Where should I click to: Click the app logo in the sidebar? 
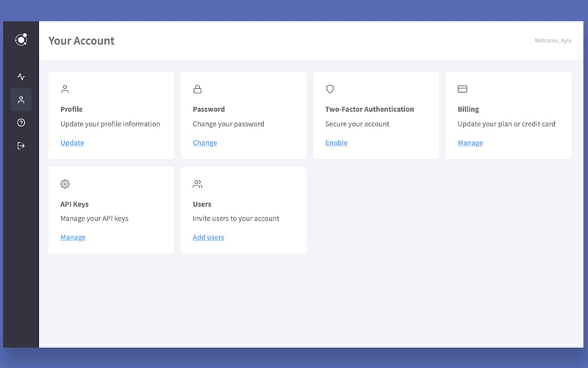(x=21, y=40)
